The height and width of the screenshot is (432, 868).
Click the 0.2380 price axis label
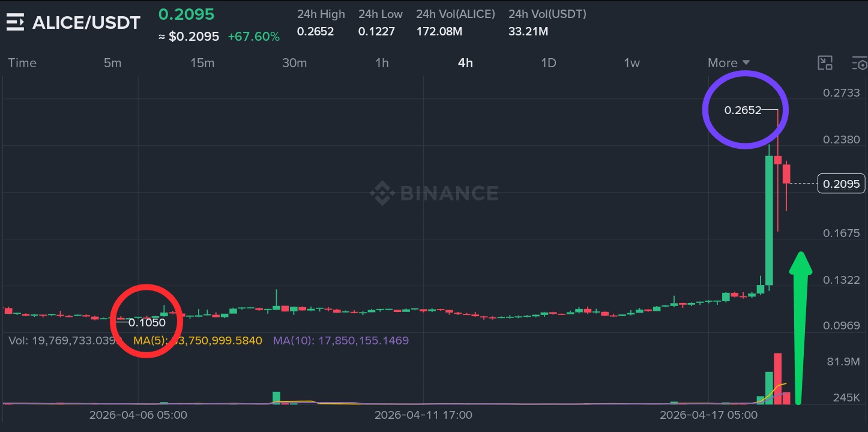click(x=842, y=139)
